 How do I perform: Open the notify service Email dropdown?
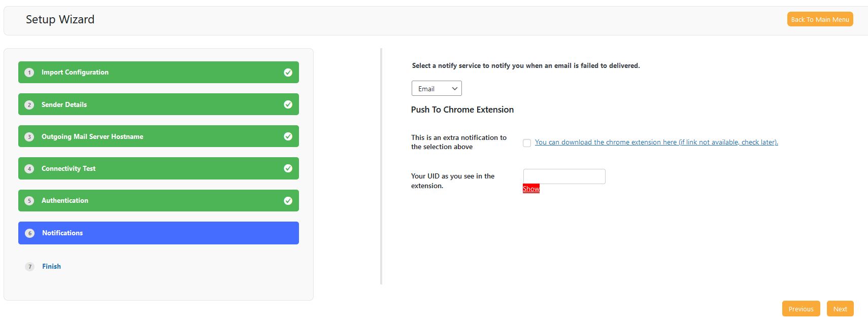pos(437,88)
